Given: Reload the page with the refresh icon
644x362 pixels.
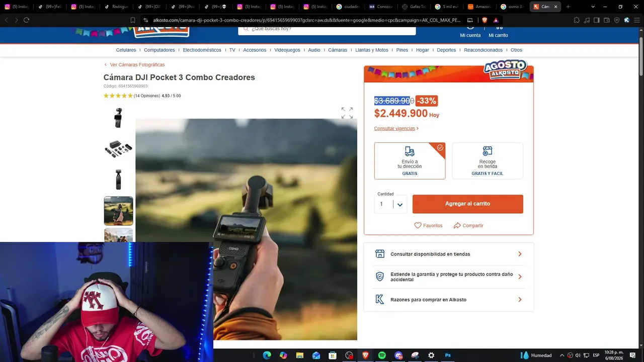Looking at the screenshot, I should [x=26, y=20].
